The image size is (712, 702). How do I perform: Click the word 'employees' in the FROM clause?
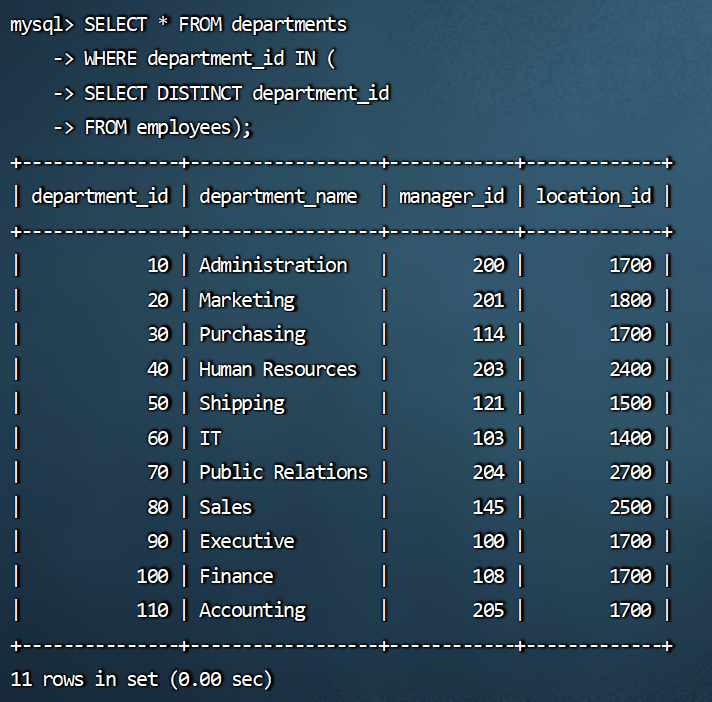189,127
